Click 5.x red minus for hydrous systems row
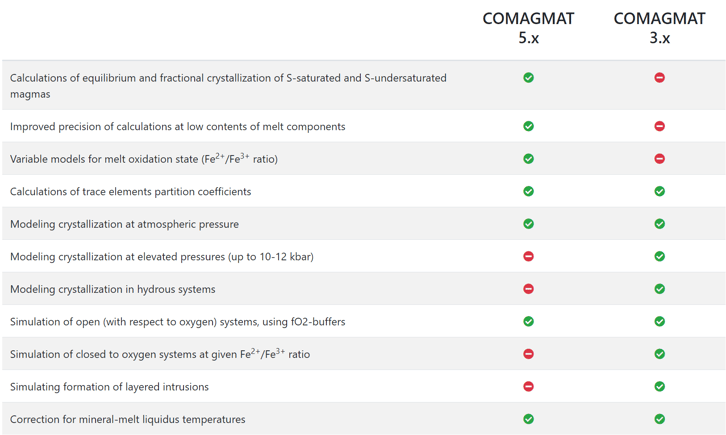The image size is (726, 435). click(x=528, y=289)
